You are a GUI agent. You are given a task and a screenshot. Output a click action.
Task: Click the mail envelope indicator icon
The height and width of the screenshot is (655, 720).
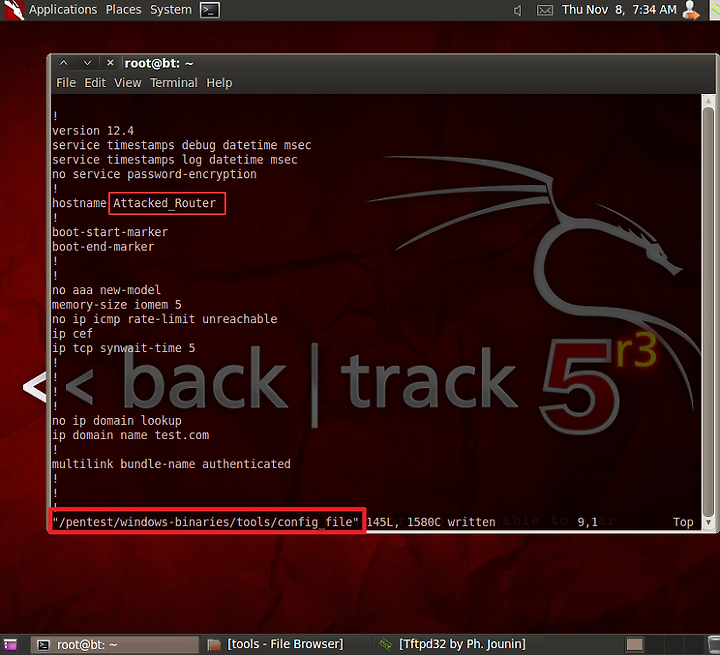[545, 10]
